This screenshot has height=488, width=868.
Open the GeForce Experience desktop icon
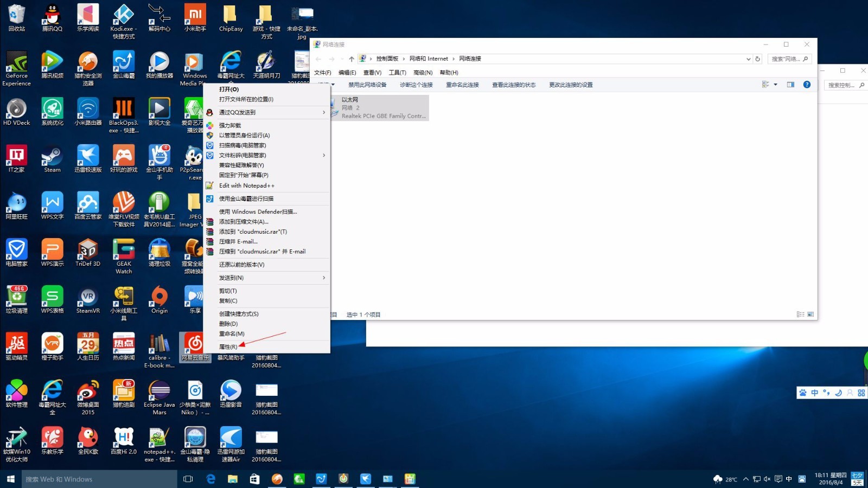point(17,69)
